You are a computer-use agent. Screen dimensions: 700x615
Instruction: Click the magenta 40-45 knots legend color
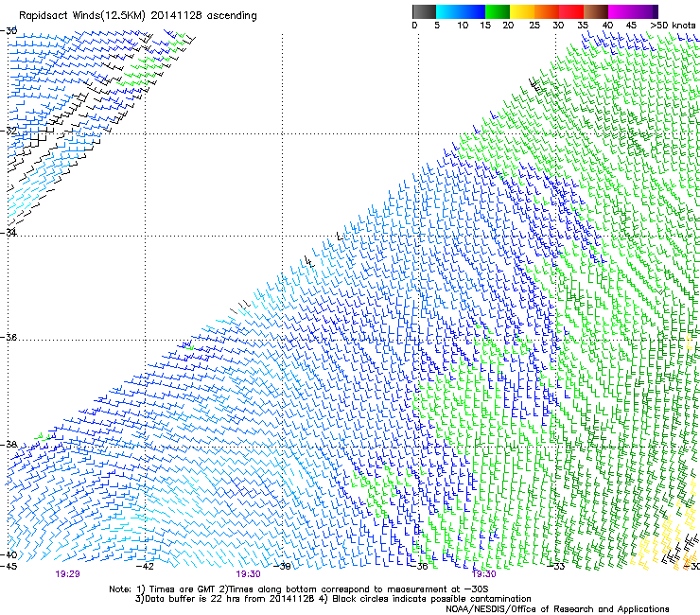[x=621, y=11]
